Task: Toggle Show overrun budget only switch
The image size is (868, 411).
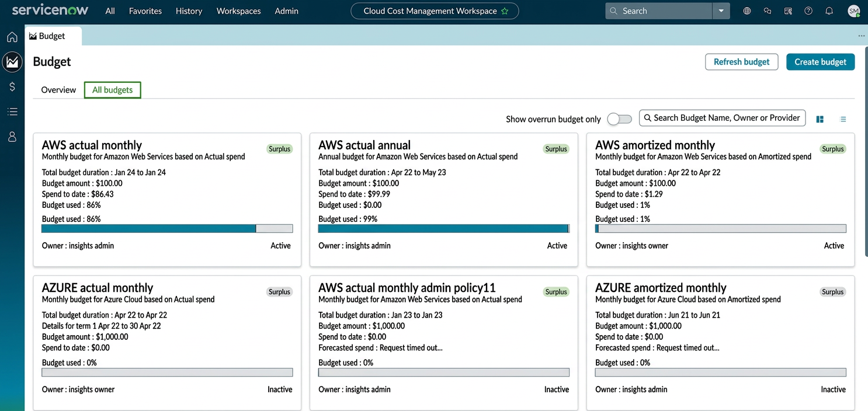Action: coord(619,119)
